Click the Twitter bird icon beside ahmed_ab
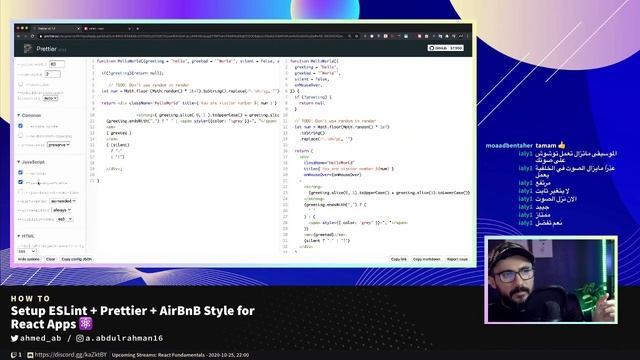This screenshot has width=640, height=360. click(15, 338)
